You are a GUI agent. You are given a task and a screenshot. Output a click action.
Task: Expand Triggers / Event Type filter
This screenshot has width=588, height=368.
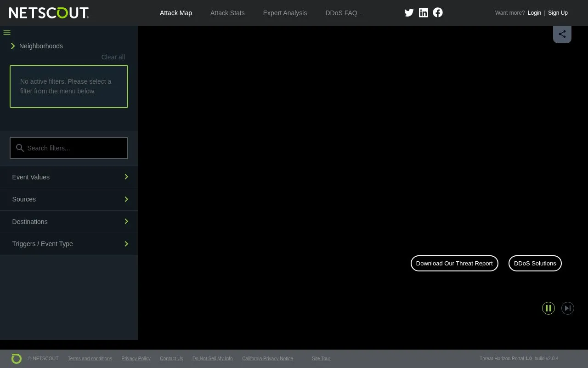point(69,244)
